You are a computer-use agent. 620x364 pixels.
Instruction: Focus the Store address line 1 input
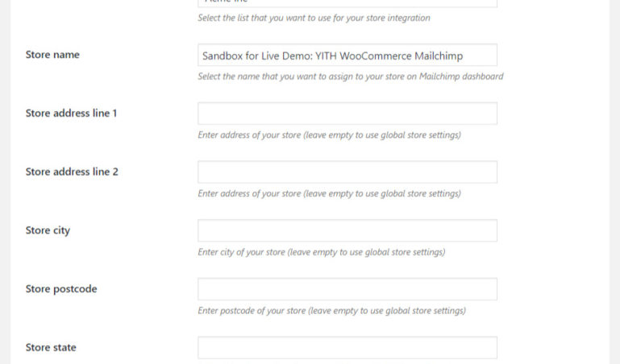point(347,114)
